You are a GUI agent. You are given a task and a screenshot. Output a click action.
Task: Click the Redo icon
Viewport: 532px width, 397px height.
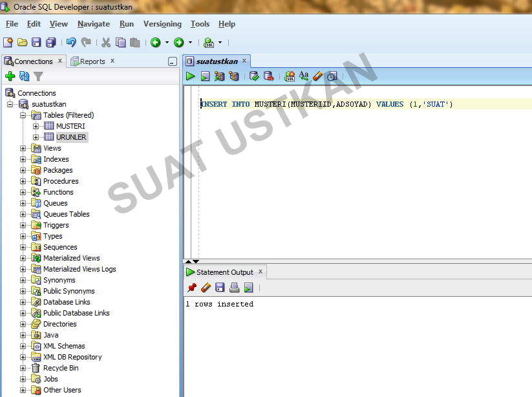[86, 43]
